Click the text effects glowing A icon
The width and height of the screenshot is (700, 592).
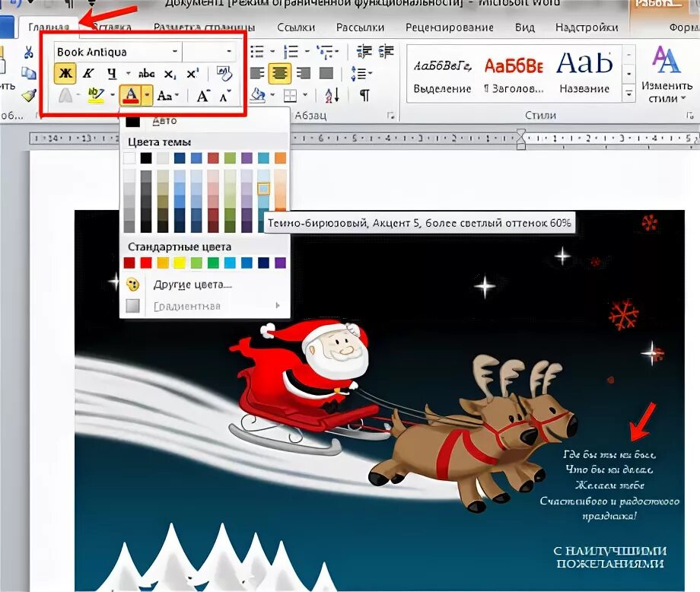(x=65, y=96)
